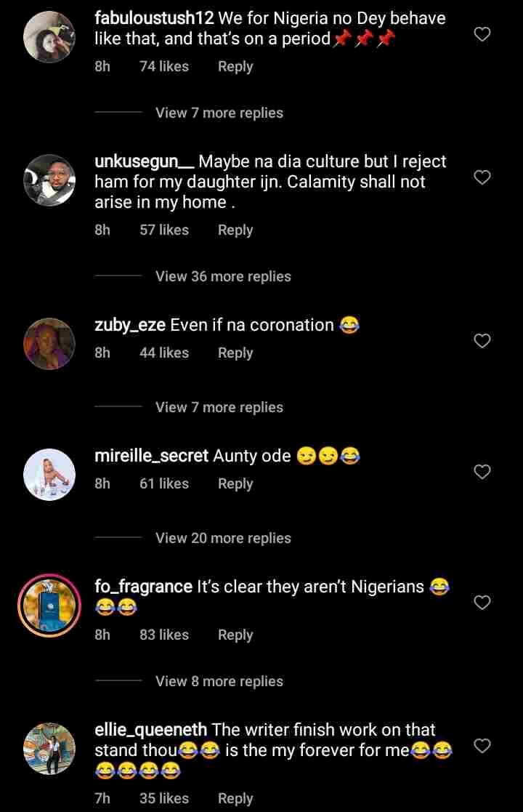Open fabuloustush12's profile picture

[x=49, y=34]
